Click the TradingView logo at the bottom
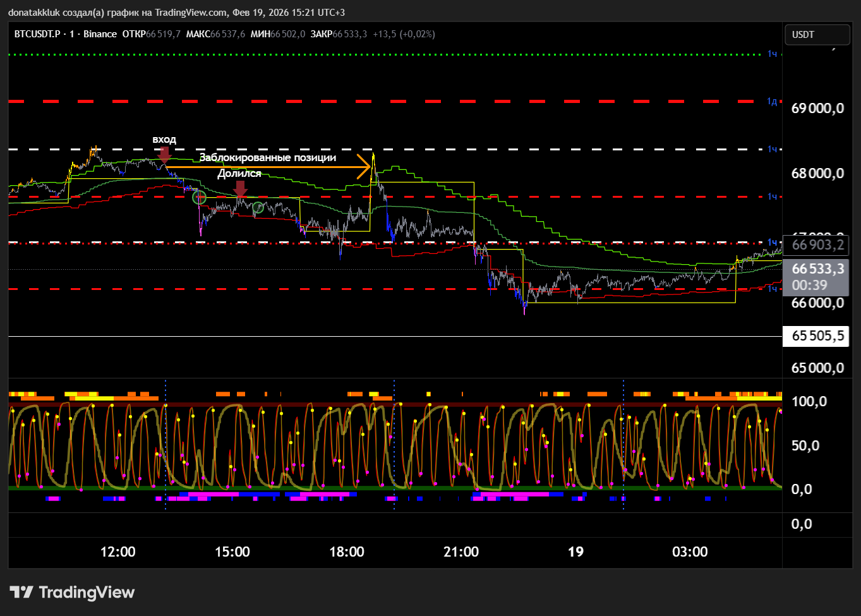The width and height of the screenshot is (861, 616). pyautogui.click(x=72, y=592)
